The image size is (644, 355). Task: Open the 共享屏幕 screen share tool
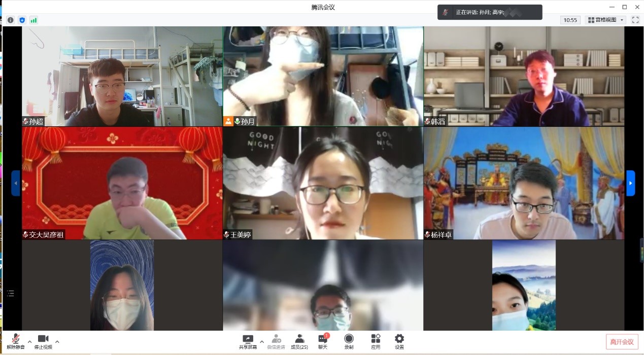[248, 341]
